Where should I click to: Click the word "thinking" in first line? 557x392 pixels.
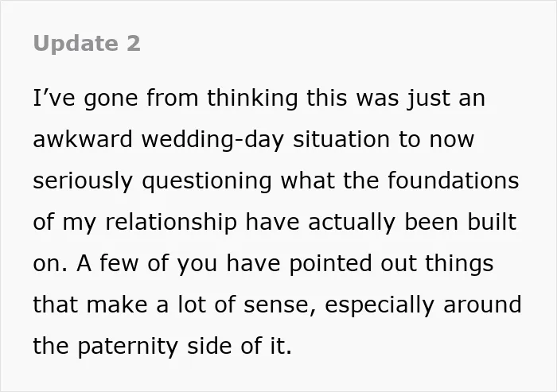[x=252, y=99]
